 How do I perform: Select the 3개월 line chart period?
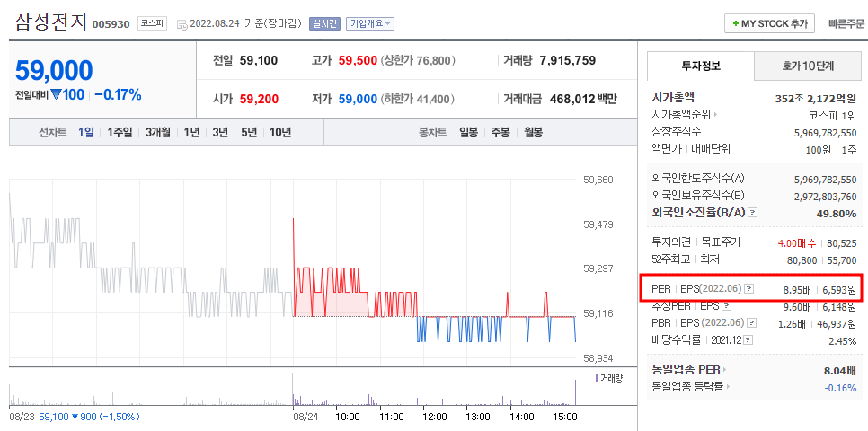pos(158,132)
